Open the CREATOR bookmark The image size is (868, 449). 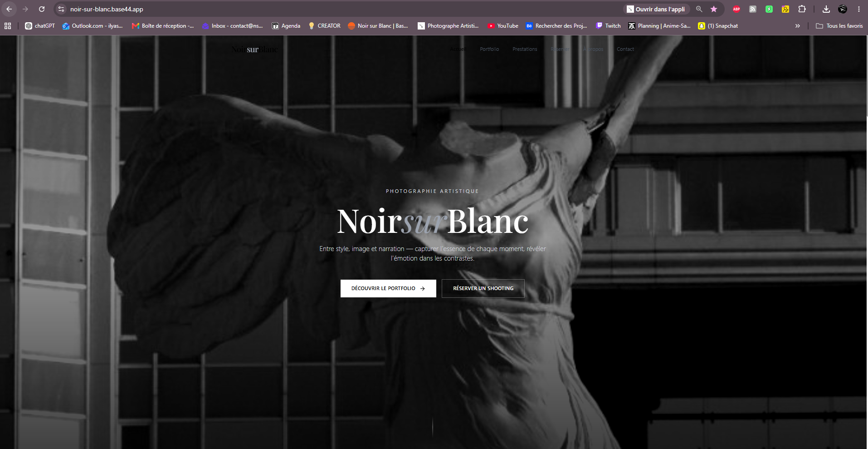tap(324, 26)
